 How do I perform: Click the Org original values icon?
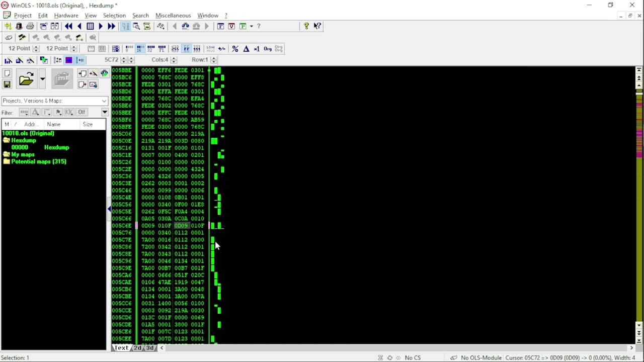268,49
